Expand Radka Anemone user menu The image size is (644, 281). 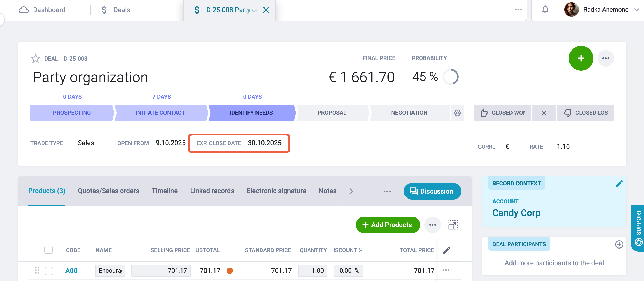click(x=637, y=10)
